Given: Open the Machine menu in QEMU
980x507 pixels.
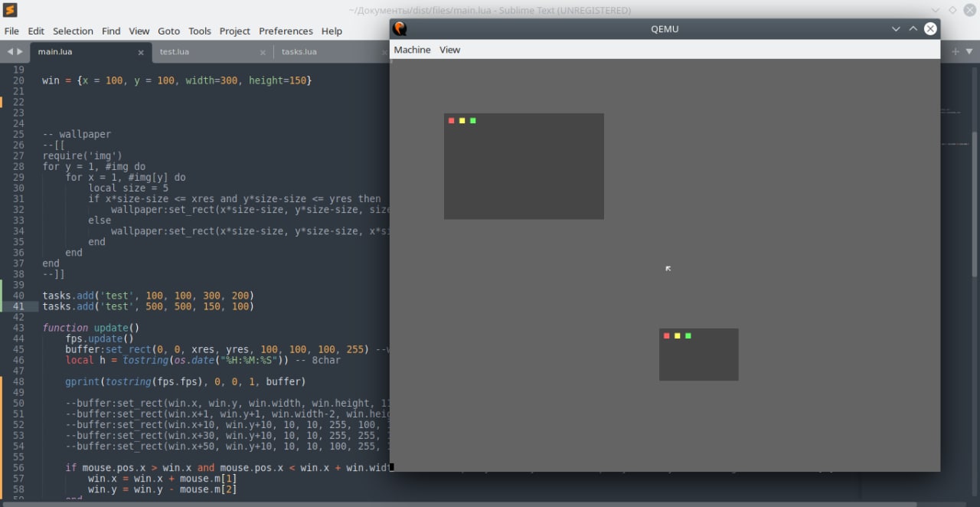Looking at the screenshot, I should tap(412, 50).
